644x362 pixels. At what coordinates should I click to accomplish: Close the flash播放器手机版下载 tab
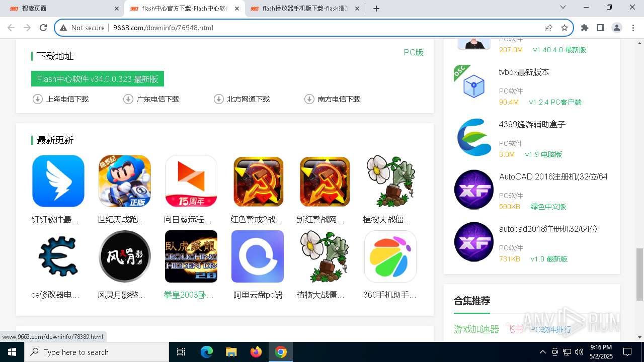click(357, 9)
